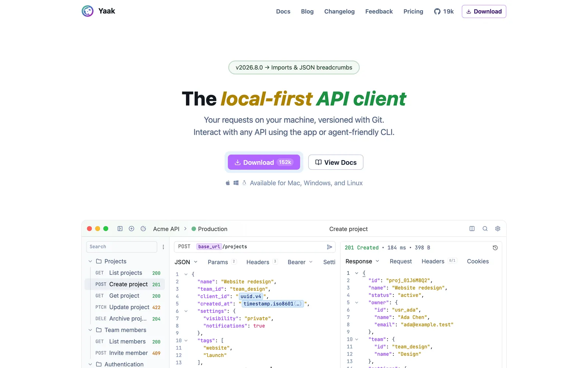Click the Apple platform icon

click(x=227, y=183)
